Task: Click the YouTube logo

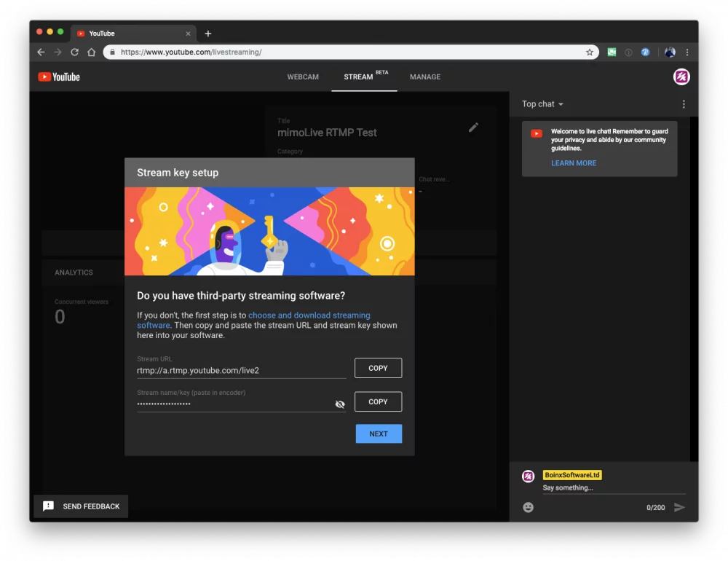Action: pos(59,76)
